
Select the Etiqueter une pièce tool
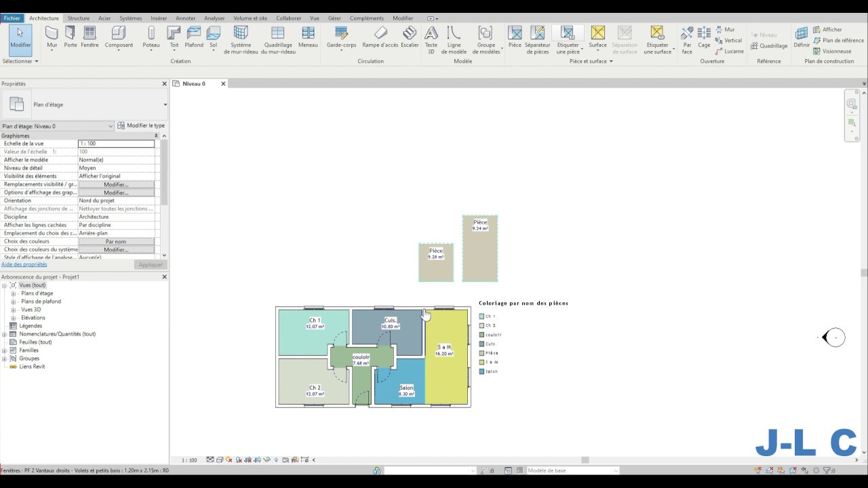pyautogui.click(x=568, y=39)
